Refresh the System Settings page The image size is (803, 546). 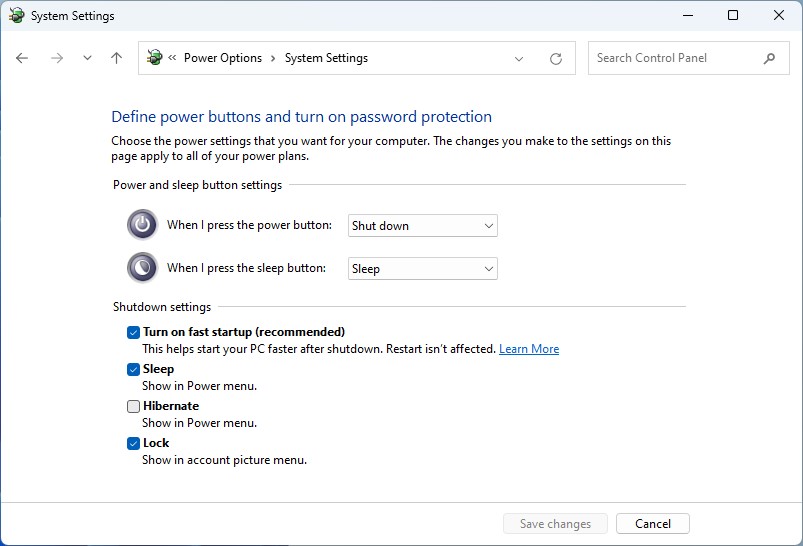pyautogui.click(x=556, y=58)
